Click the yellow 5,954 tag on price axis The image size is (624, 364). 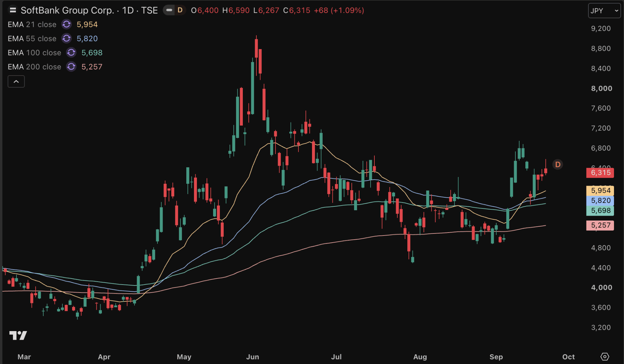[x=600, y=191]
